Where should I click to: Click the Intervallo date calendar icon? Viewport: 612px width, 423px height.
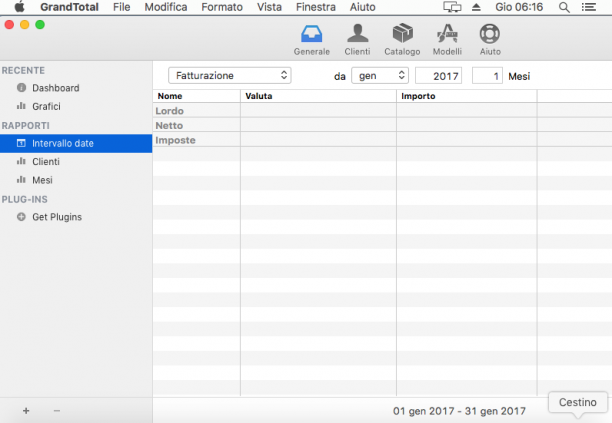click(21, 143)
